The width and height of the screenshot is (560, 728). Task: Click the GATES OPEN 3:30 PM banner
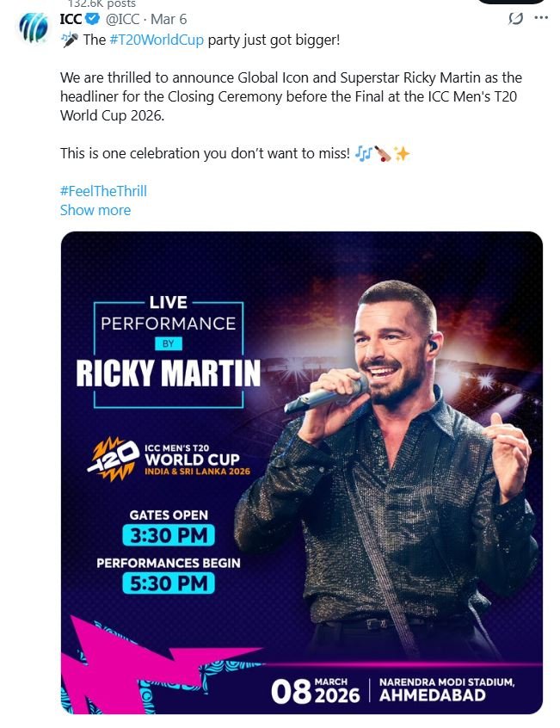point(169,527)
